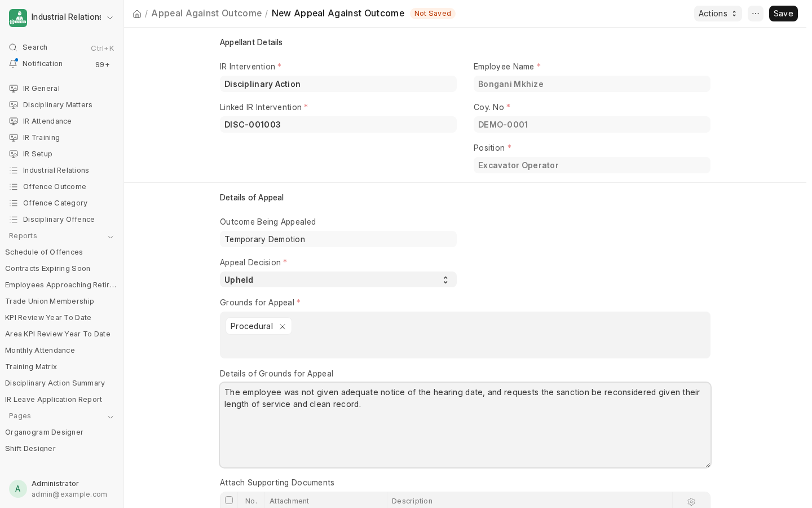The width and height of the screenshot is (812, 508).
Task: Click the Details of Grounds textarea
Action: pos(465,425)
